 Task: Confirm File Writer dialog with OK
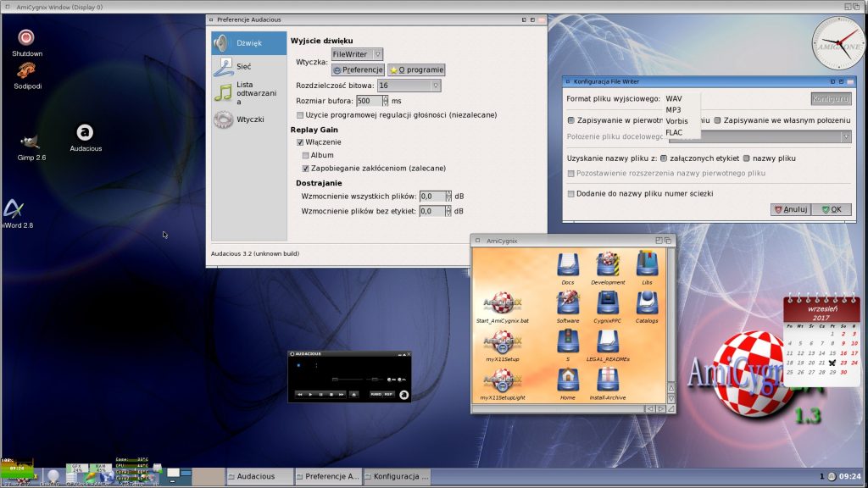coord(832,210)
